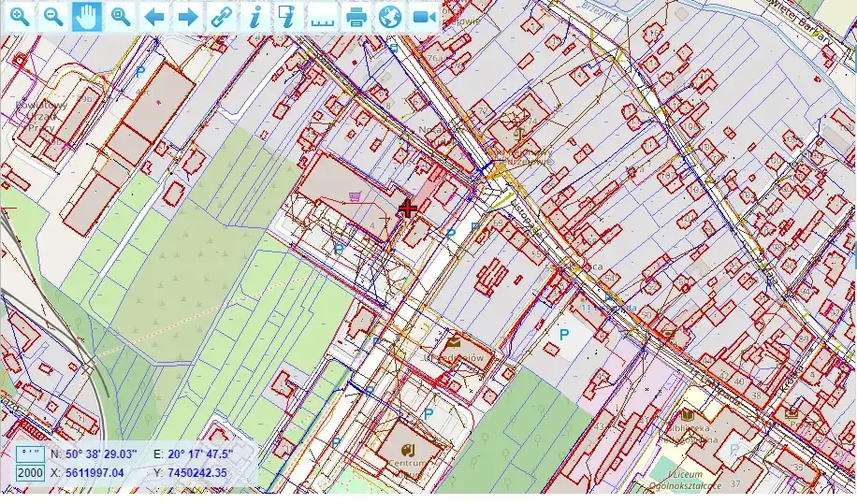Click the black cross marker on the map
This screenshot has height=504, width=857.
(408, 208)
